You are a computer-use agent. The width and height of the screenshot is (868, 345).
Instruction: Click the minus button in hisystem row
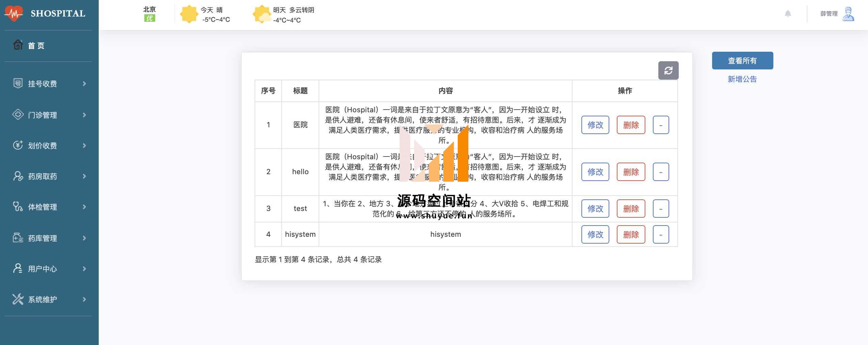pyautogui.click(x=661, y=234)
